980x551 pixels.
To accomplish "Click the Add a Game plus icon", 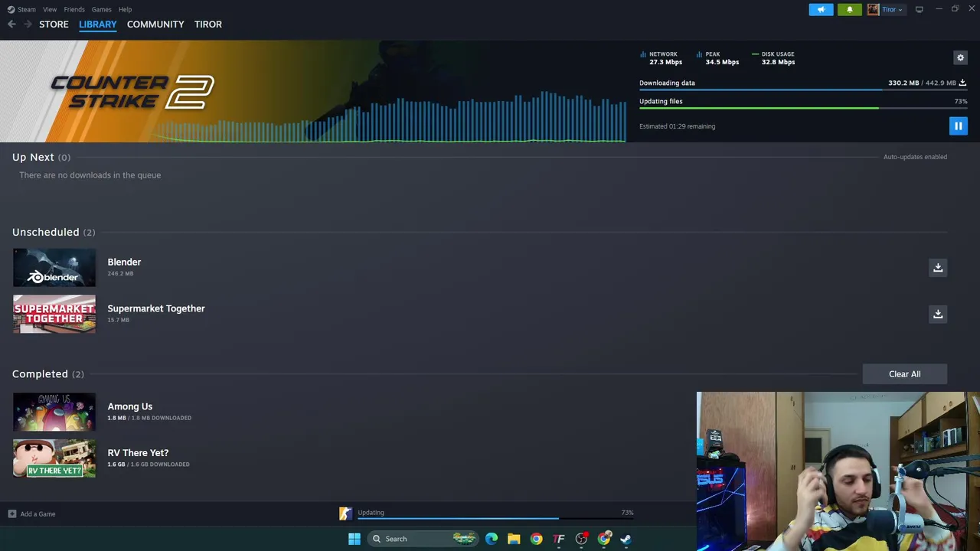I will 11,514.
